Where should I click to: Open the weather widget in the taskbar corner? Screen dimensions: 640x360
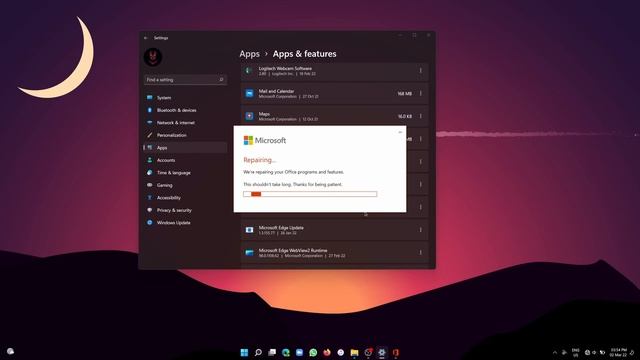click(x=11, y=351)
